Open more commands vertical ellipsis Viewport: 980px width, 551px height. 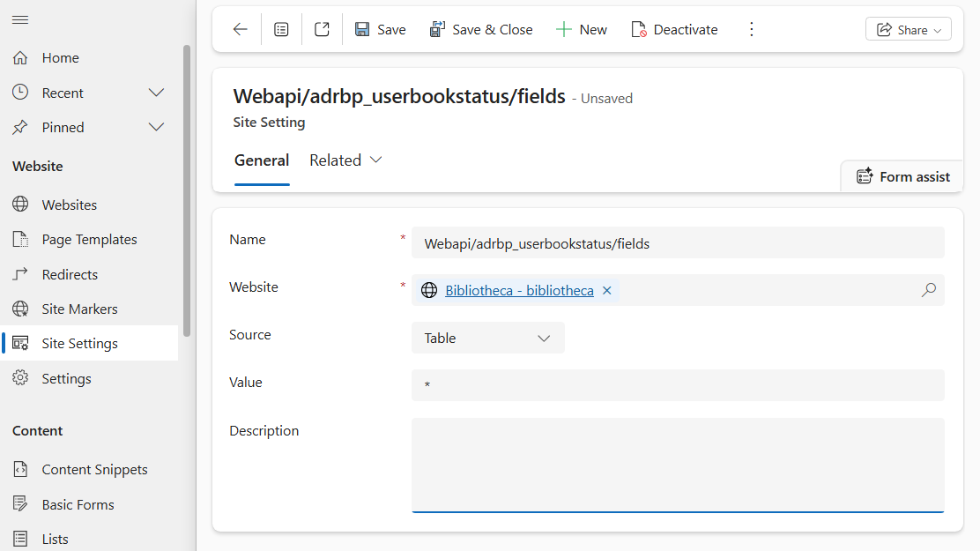coord(751,29)
